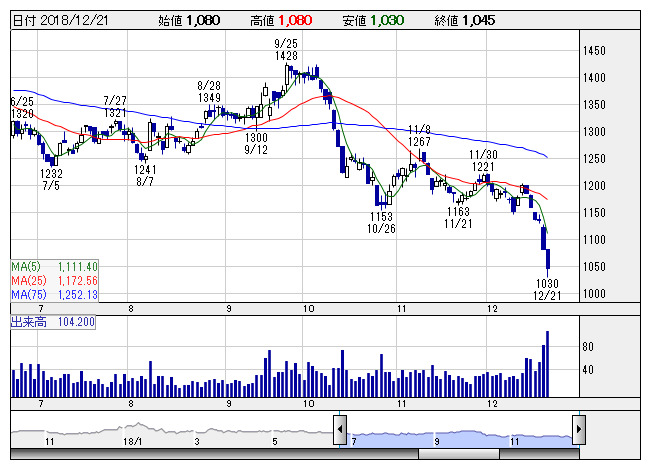The width and height of the screenshot is (652, 469).
Task: Click the right range handle arrow in navigator
Action: coord(577,428)
